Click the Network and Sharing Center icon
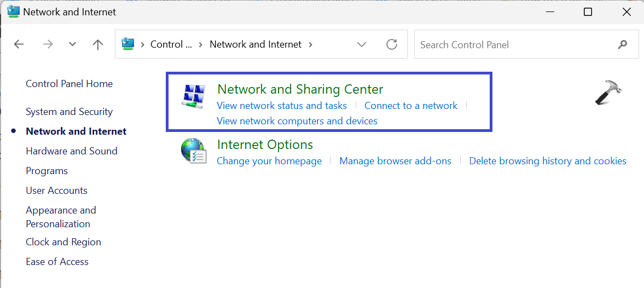 click(193, 97)
